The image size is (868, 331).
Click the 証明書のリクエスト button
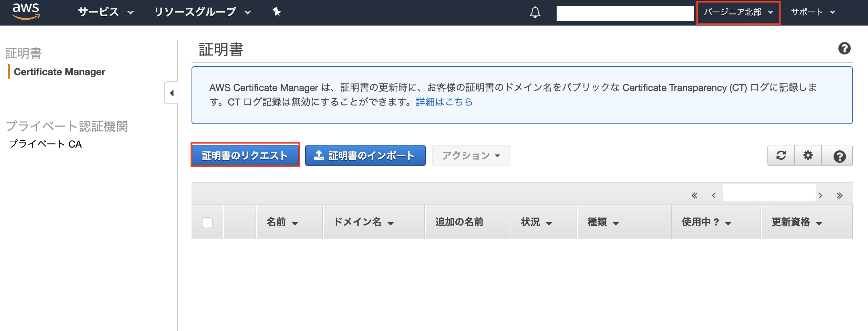click(x=245, y=155)
